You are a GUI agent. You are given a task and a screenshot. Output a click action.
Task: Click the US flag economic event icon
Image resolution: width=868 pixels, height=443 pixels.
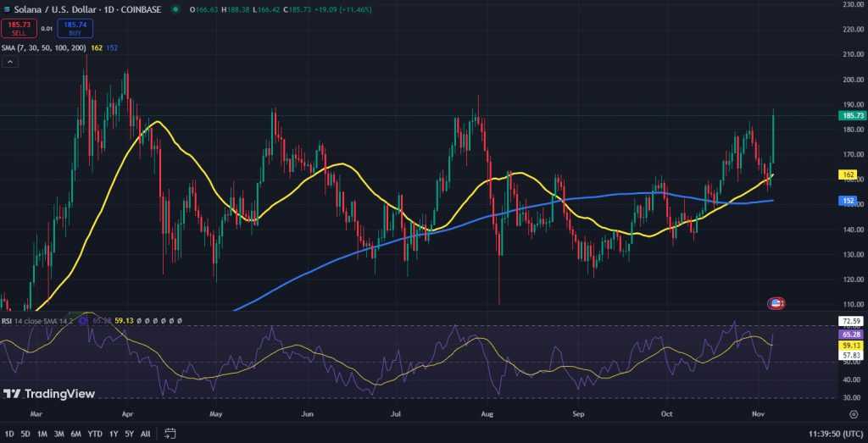point(776,303)
